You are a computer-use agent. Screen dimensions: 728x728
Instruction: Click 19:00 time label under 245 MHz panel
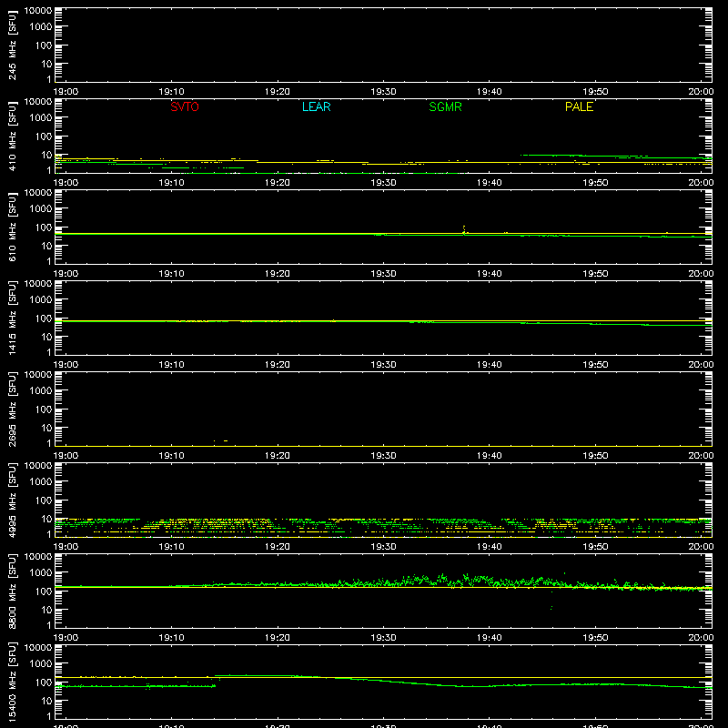pyautogui.click(x=66, y=92)
